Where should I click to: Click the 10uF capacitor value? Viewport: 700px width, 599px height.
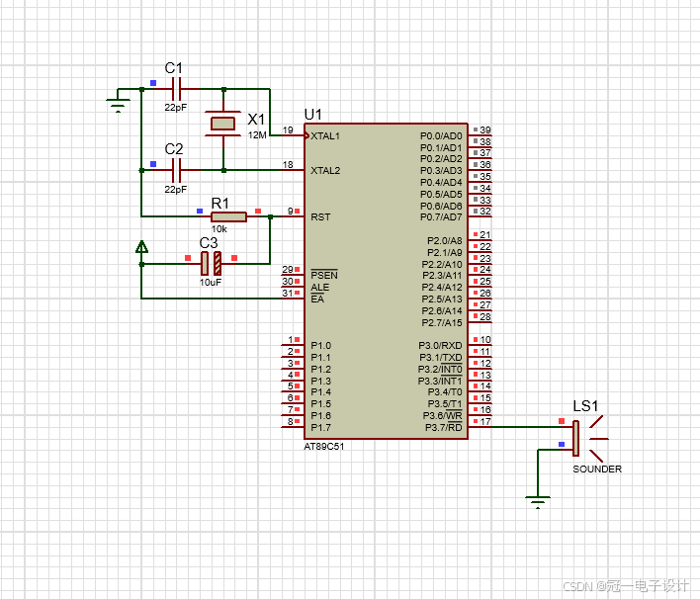(x=211, y=283)
